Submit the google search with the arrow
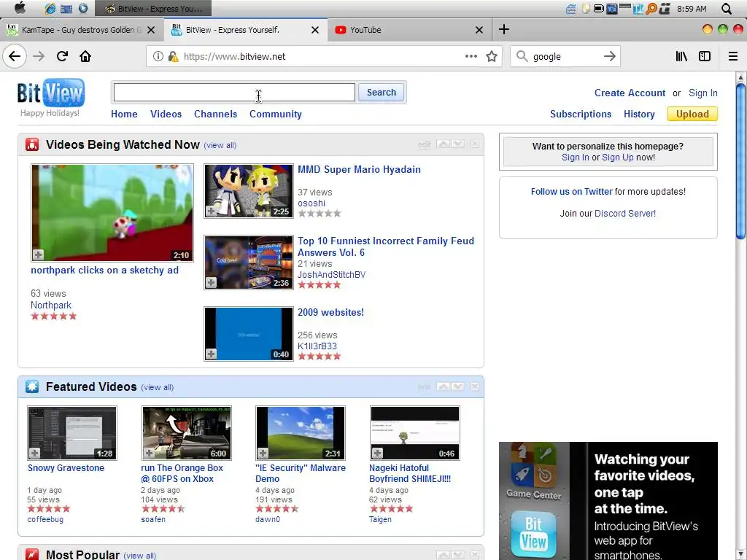Screen dimensions: 747x560 (609, 57)
